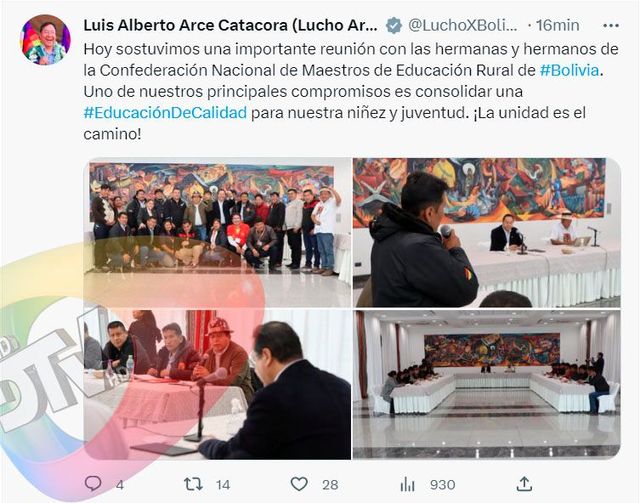Open the #EducaciónDeCalidad hashtag link

pyautogui.click(x=165, y=112)
